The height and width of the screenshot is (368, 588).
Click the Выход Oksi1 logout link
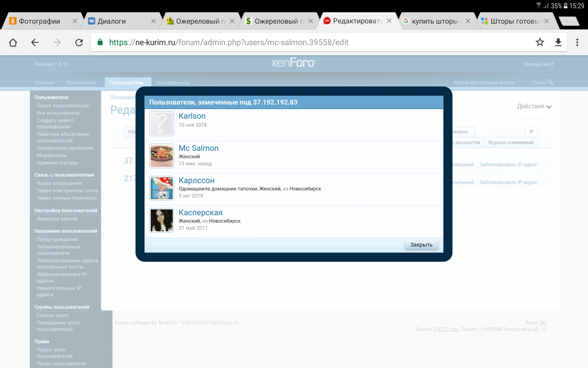(x=539, y=64)
